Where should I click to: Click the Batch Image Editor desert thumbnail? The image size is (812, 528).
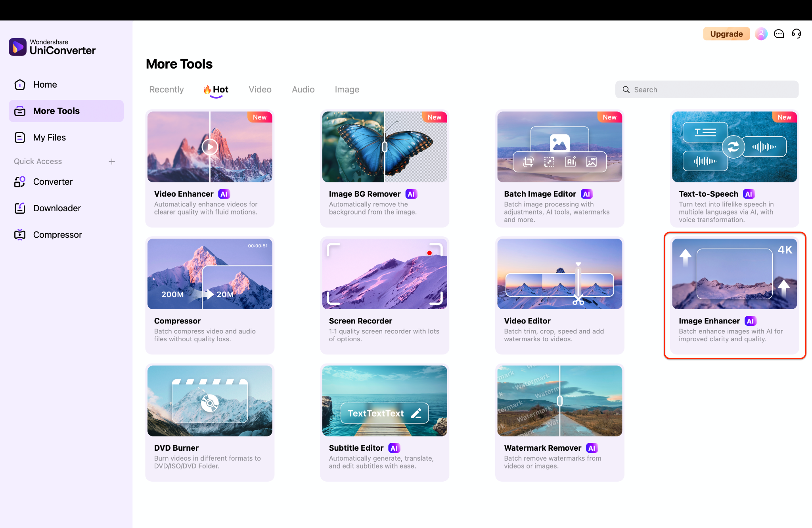coord(560,147)
